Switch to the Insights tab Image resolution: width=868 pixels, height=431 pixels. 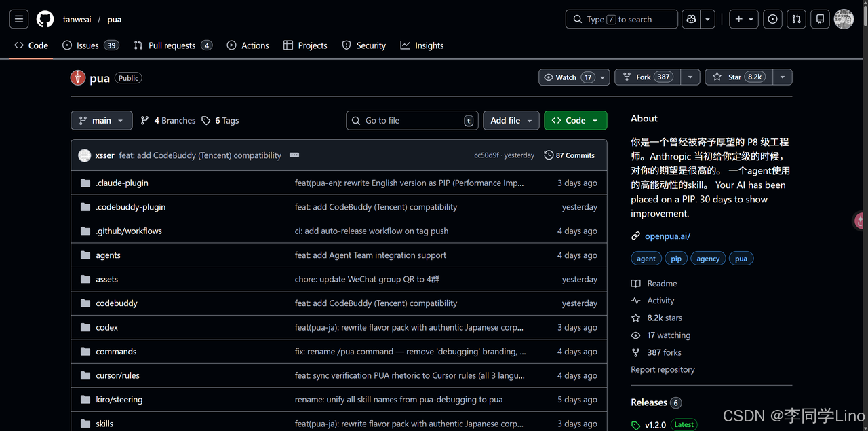(x=422, y=45)
